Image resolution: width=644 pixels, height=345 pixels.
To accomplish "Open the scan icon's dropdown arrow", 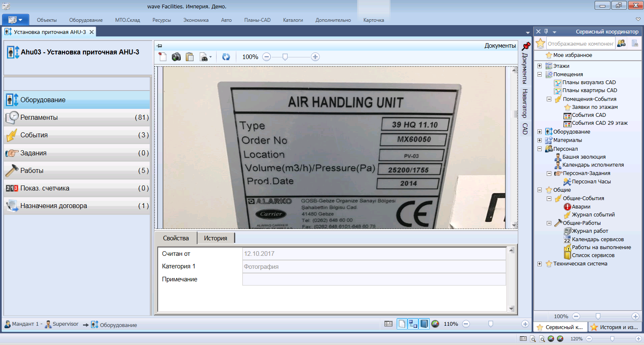I will click(210, 57).
